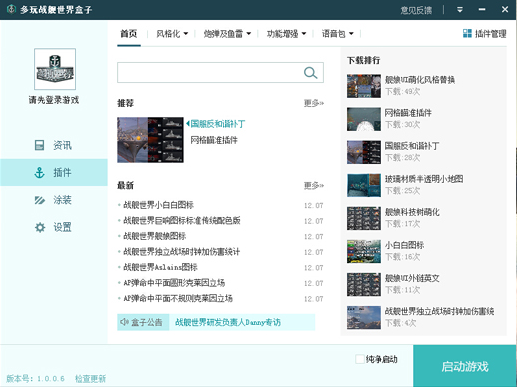The width and height of the screenshot is (517, 387).
Task: Click 更多 next to 推荐
Action: point(314,103)
